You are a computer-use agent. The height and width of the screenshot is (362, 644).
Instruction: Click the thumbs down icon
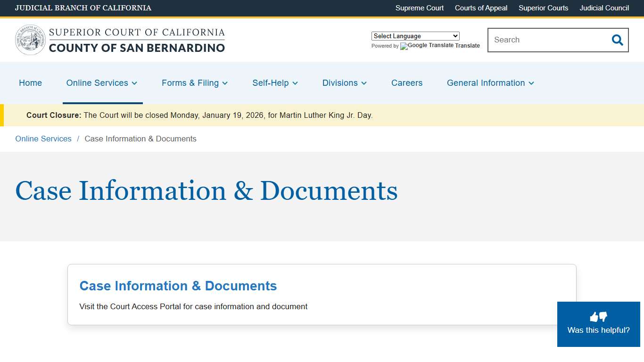[603, 317]
